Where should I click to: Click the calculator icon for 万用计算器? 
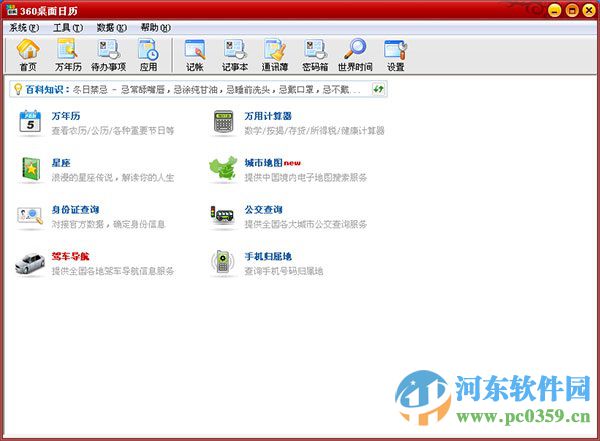pos(223,122)
